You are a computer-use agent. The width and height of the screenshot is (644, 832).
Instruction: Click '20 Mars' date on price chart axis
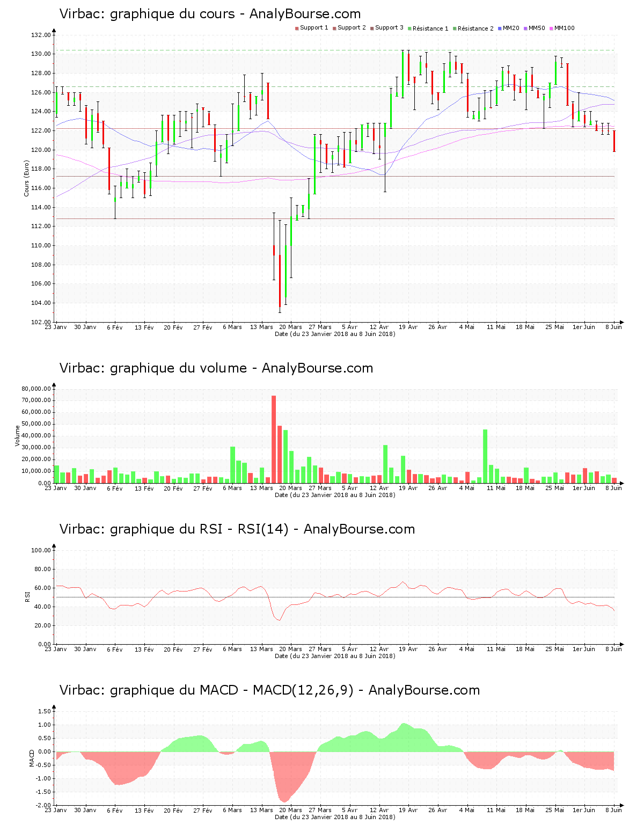[291, 327]
